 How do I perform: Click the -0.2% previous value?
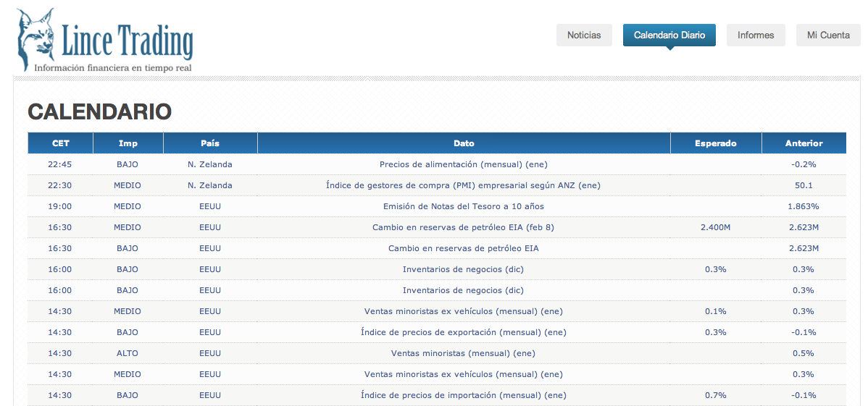[x=804, y=164]
